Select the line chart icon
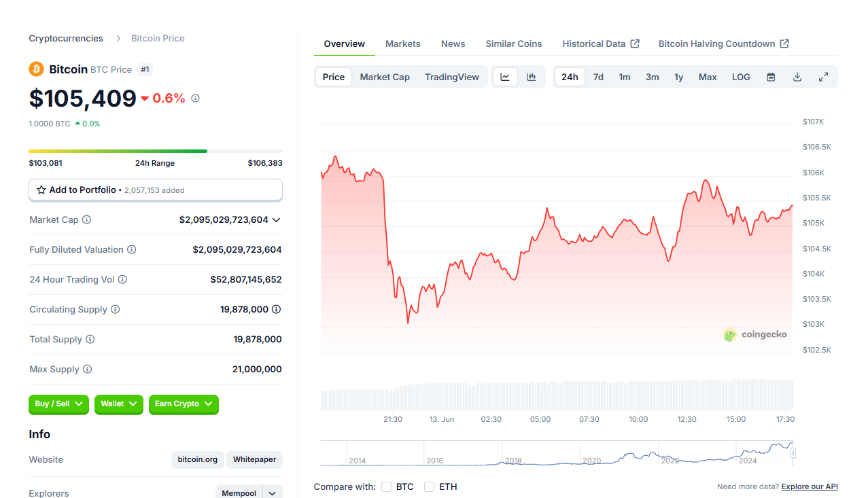868x498 pixels. tap(505, 77)
